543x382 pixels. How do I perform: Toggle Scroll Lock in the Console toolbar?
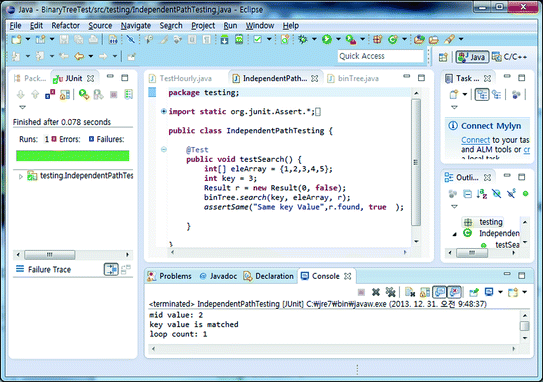coord(425,292)
